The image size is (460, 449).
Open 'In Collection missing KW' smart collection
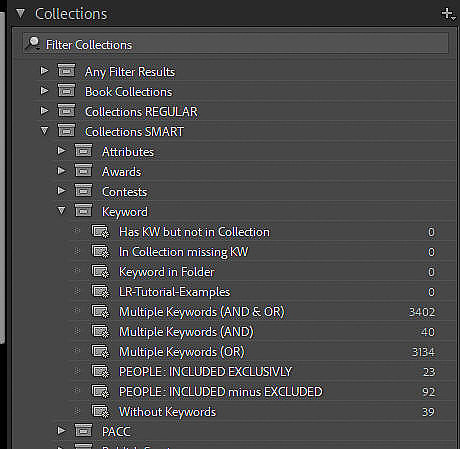pyautogui.click(x=183, y=252)
